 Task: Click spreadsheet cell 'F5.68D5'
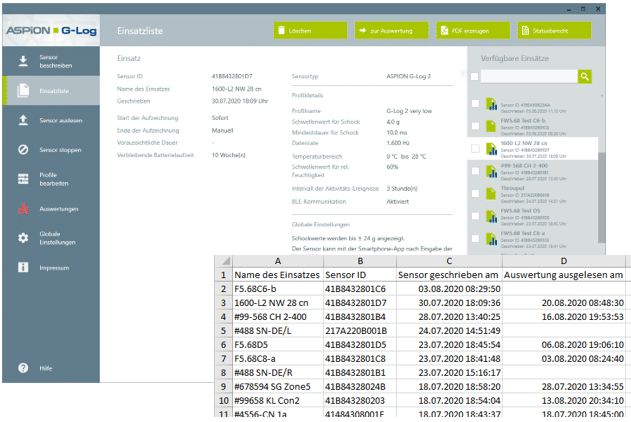[x=278, y=345]
